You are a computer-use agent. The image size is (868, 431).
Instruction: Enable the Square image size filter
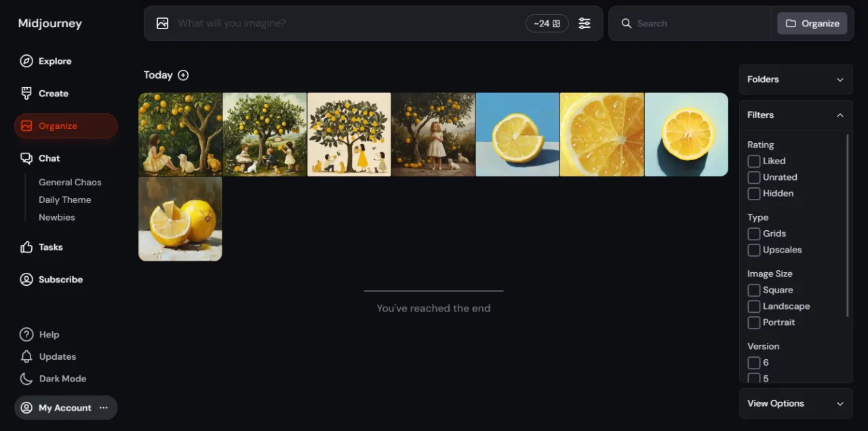click(754, 290)
